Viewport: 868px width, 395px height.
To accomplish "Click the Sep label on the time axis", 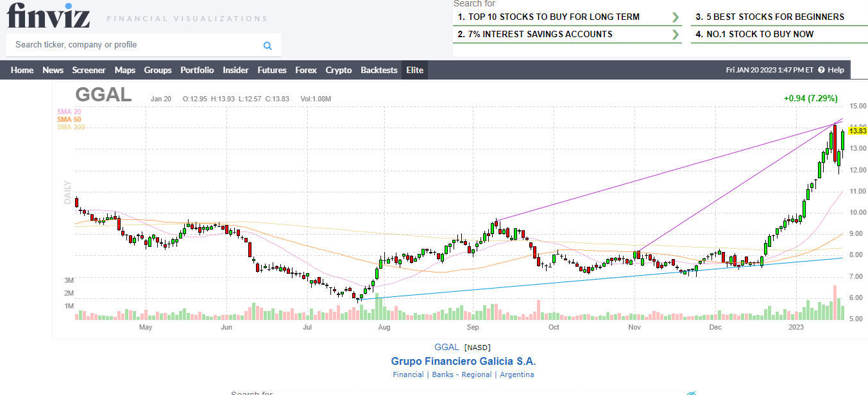I will pos(473,328).
